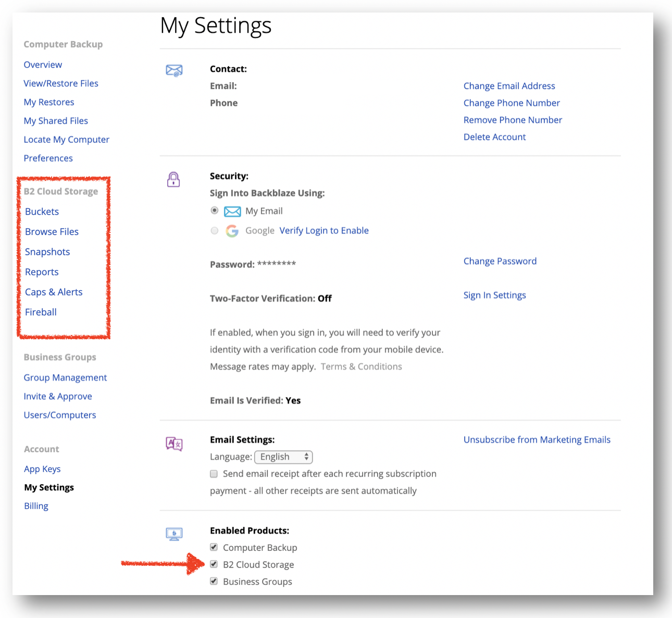Go to Invite & Approve
The image size is (672, 618).
[58, 397]
